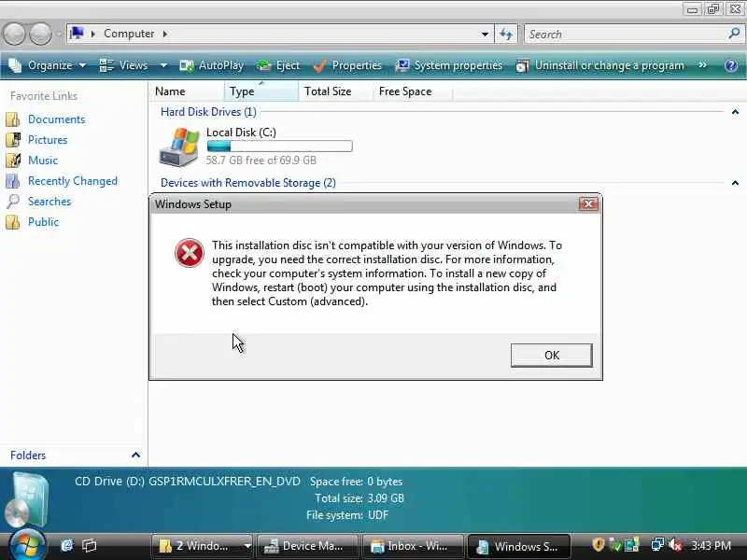Open the Views dropdown arrow
Viewport: 747px width, 560px height.
(163, 65)
